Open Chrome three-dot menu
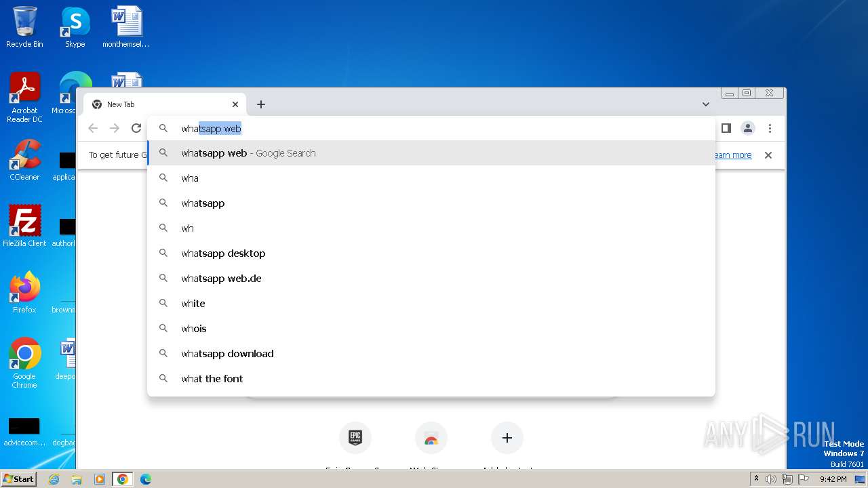Image resolution: width=868 pixels, height=488 pixels. tap(770, 128)
